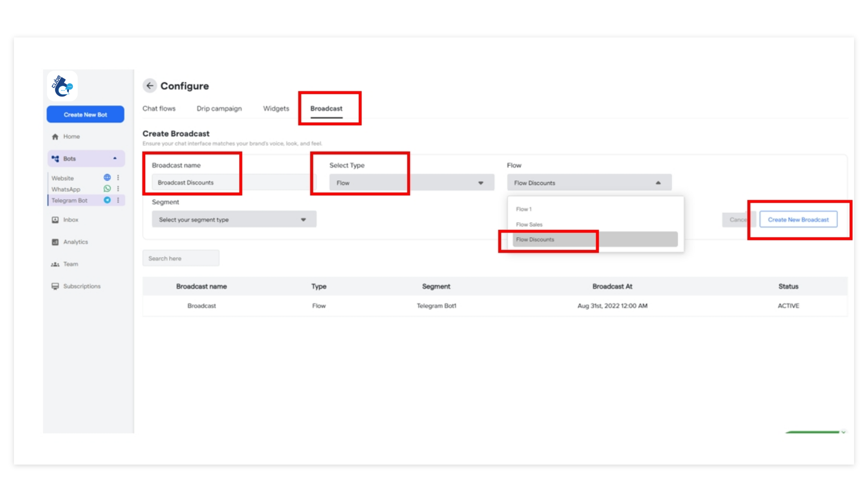868x502 pixels.
Task: Click the Inbox icon
Action: click(55, 220)
